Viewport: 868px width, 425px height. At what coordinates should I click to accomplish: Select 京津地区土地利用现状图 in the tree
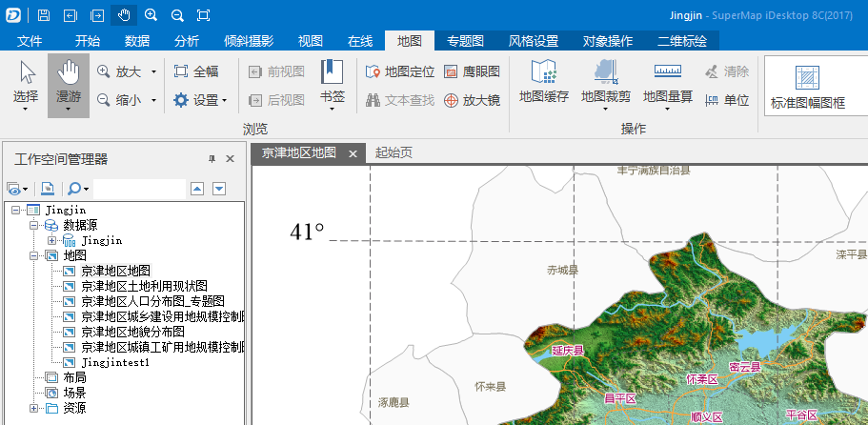coord(144,286)
